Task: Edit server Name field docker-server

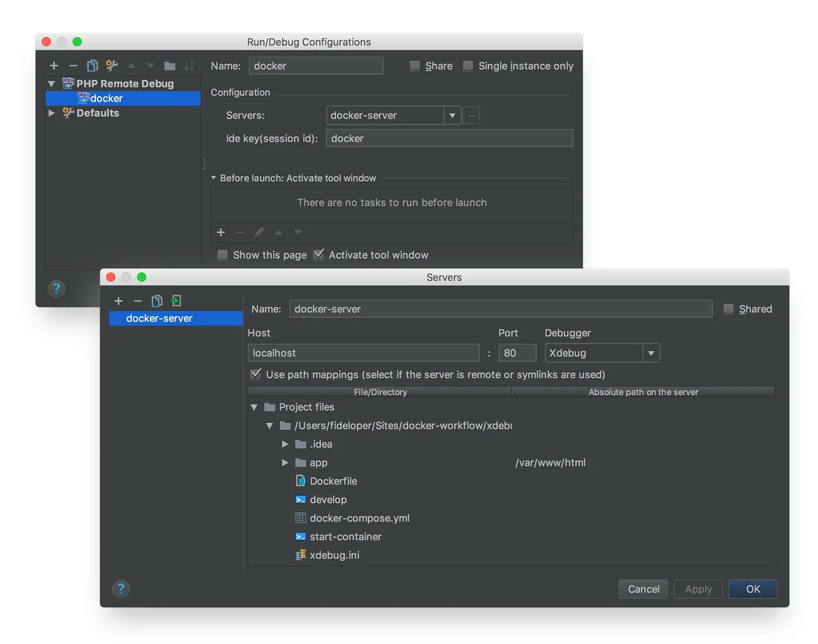Action: point(501,309)
